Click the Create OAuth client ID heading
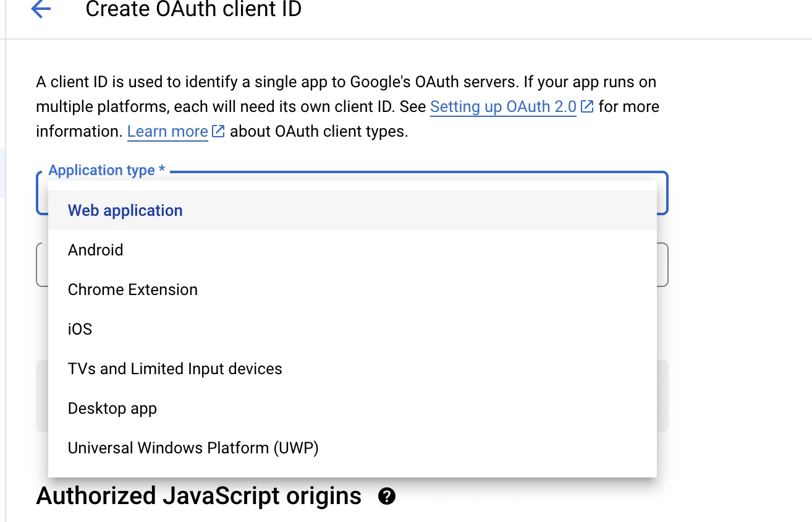This screenshot has width=812, height=522. coord(193,9)
